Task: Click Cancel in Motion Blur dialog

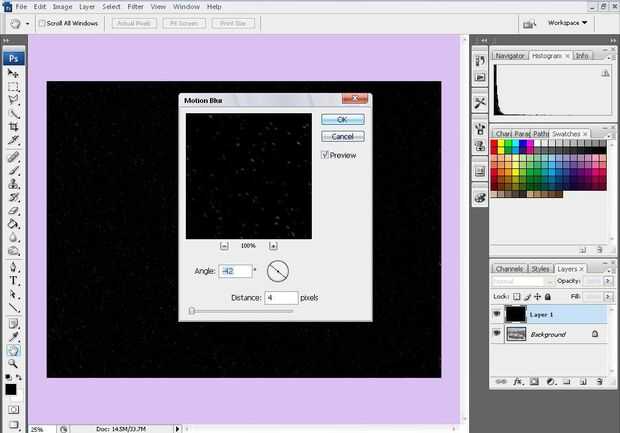Action: 342,137
